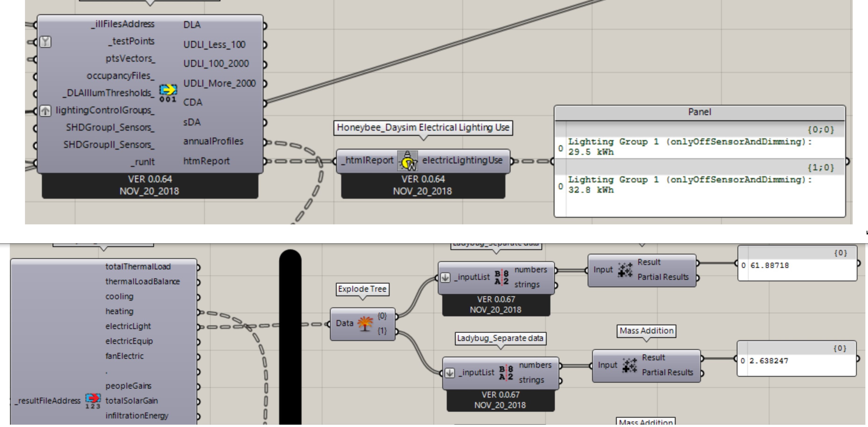The image size is (868, 427).
Task: Click the upper Separate data B8A2 icon
Action: (501, 277)
